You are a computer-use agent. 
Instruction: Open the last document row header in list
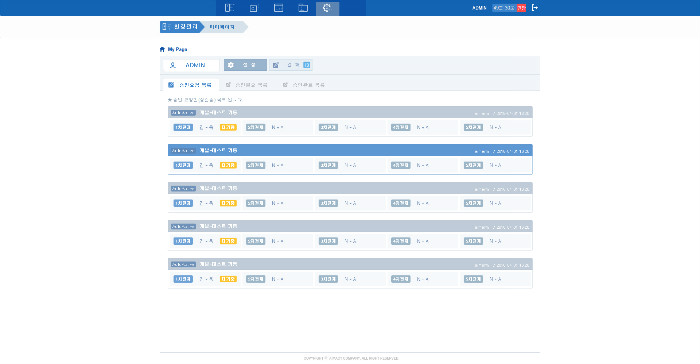pos(350,264)
